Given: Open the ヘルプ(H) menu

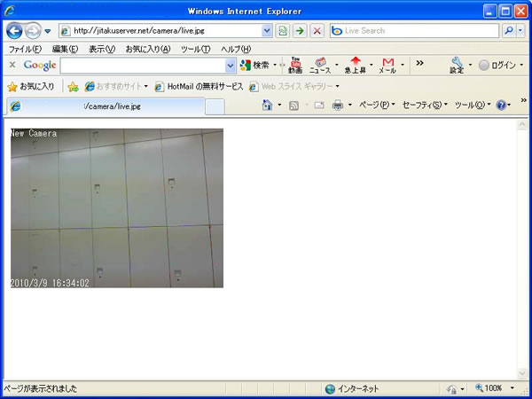Looking at the screenshot, I should (236, 49).
